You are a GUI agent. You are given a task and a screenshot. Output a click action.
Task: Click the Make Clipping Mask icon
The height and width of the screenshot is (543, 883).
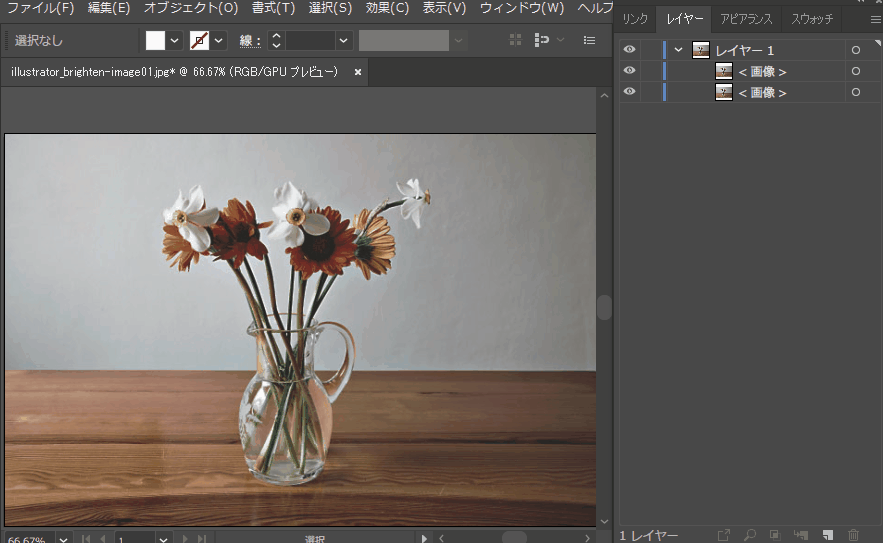click(775, 536)
